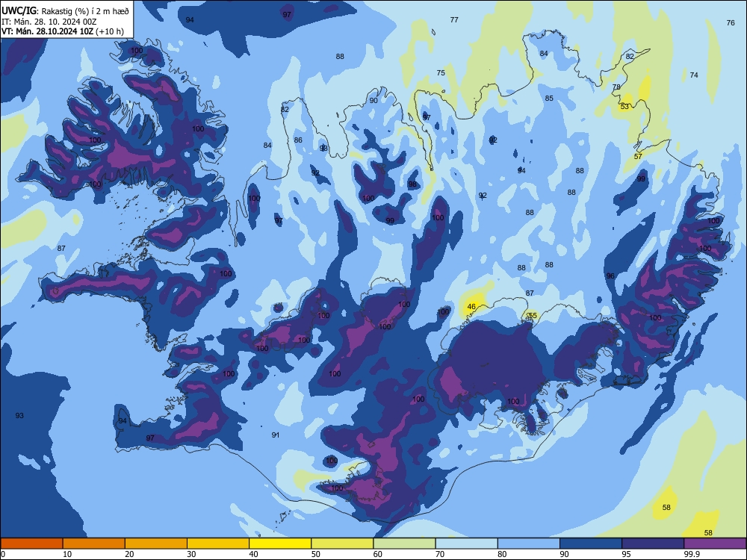Select the map value 91 in the southwest
The height and width of the screenshot is (560, 747).
[x=276, y=435]
